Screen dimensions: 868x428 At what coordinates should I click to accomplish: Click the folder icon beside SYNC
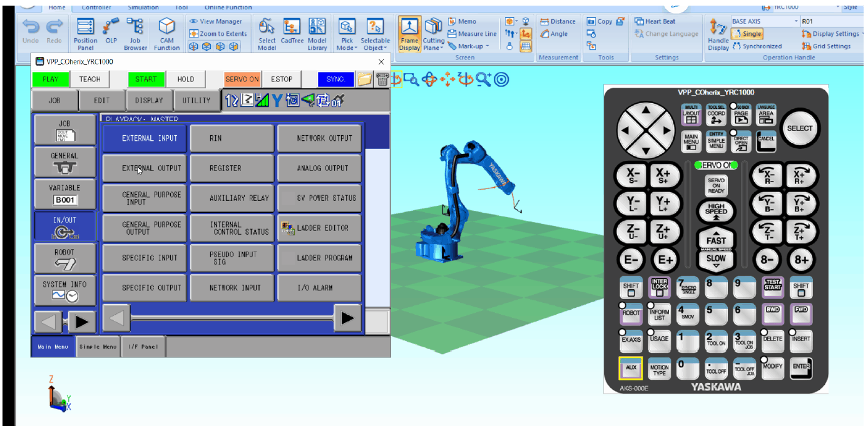(x=365, y=79)
